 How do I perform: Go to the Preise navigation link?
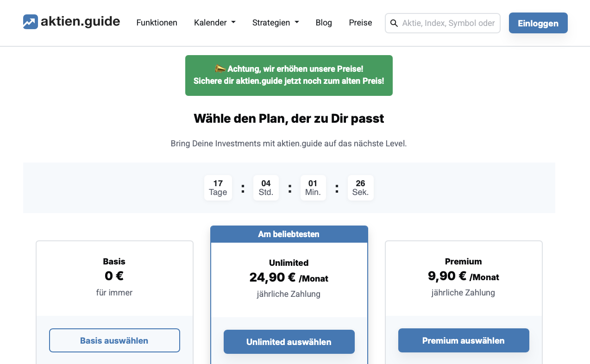tap(360, 22)
